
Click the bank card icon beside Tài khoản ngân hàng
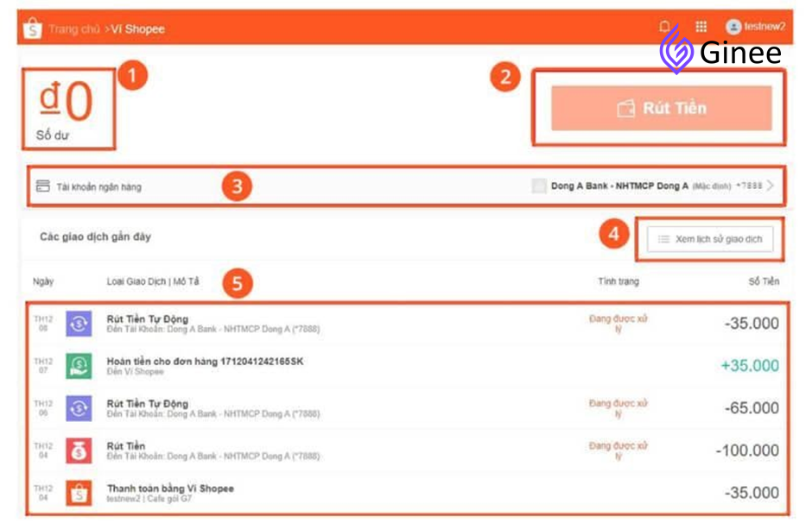[43, 186]
